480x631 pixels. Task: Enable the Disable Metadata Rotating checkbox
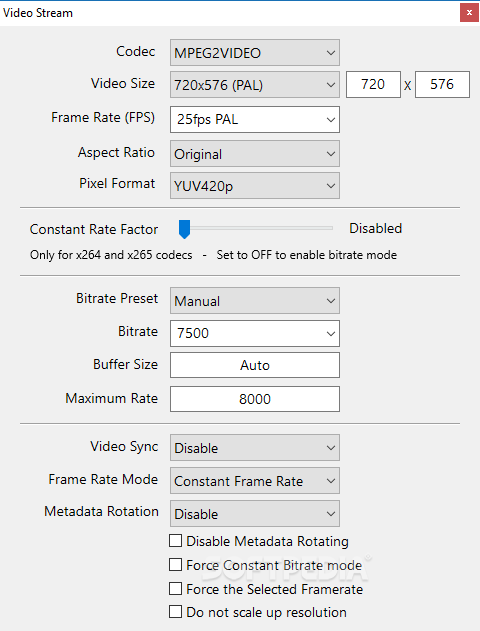coord(175,541)
